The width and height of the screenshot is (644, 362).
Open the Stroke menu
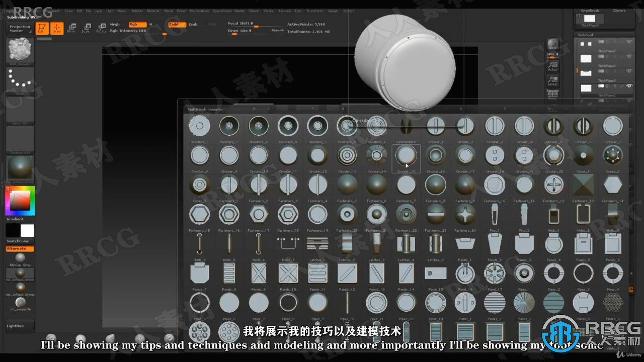269,11
